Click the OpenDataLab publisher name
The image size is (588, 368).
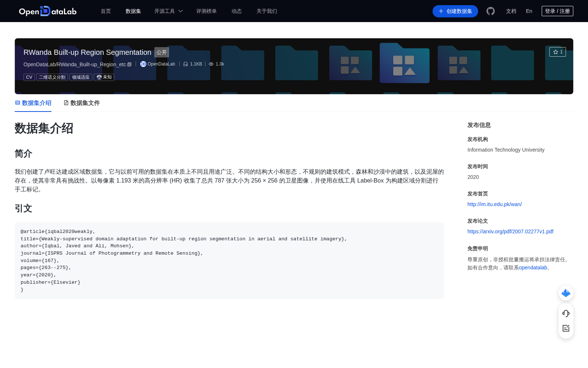click(161, 64)
